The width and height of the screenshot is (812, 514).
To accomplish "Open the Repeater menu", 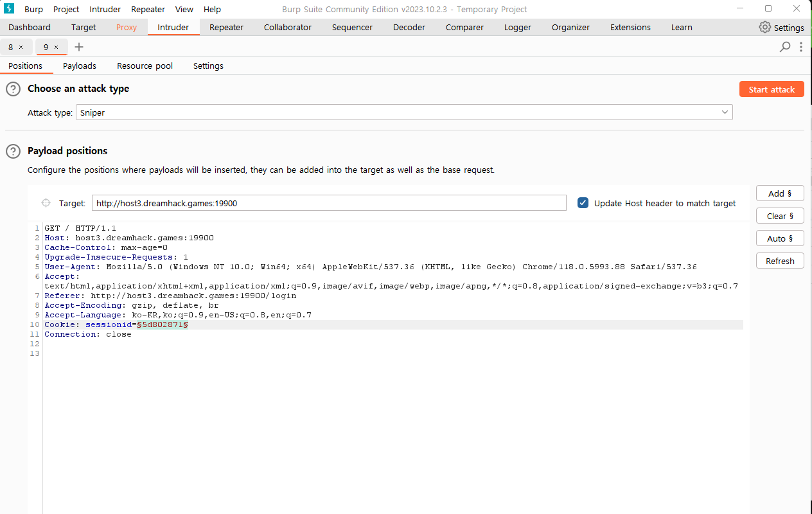I will point(148,9).
